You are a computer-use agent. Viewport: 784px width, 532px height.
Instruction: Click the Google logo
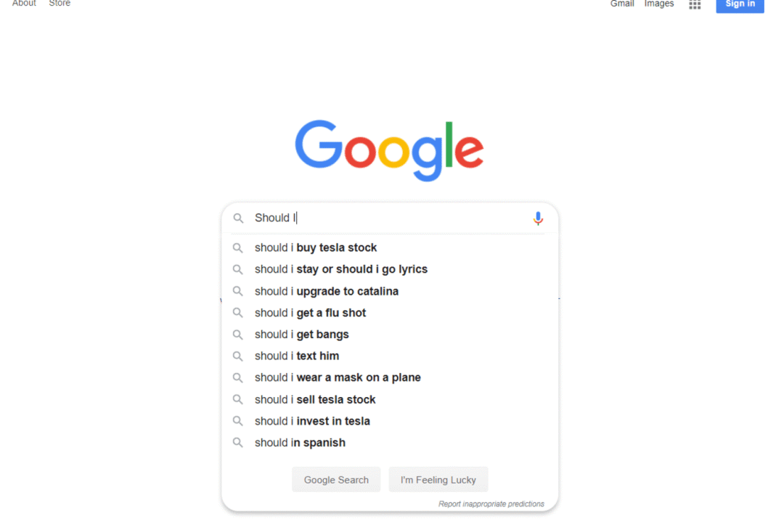(389, 150)
